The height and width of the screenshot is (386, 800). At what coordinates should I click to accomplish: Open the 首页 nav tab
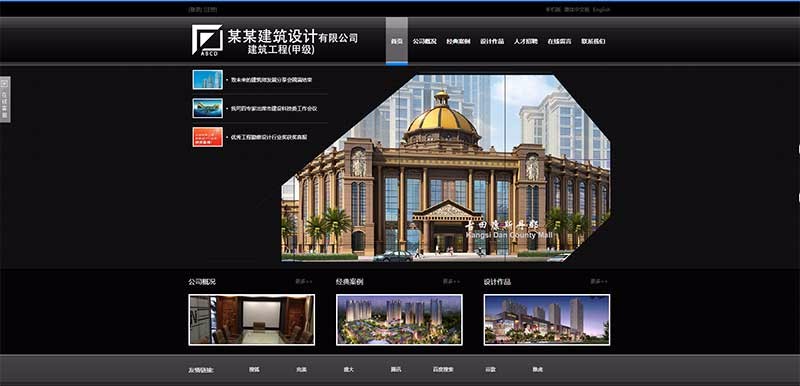click(396, 41)
